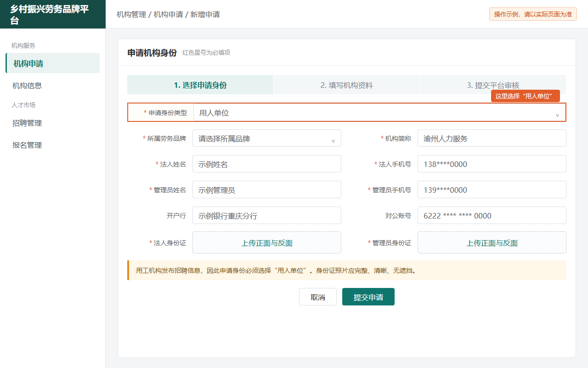Focus the 法人手机号 input field
This screenshot has height=368, width=588.
pyautogui.click(x=492, y=164)
